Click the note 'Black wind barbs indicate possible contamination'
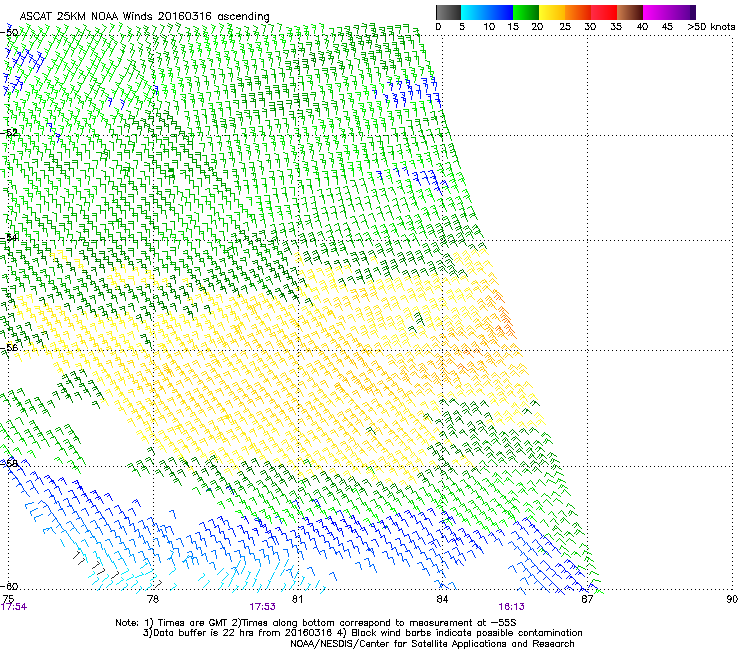The image size is (740, 650). 467,633
